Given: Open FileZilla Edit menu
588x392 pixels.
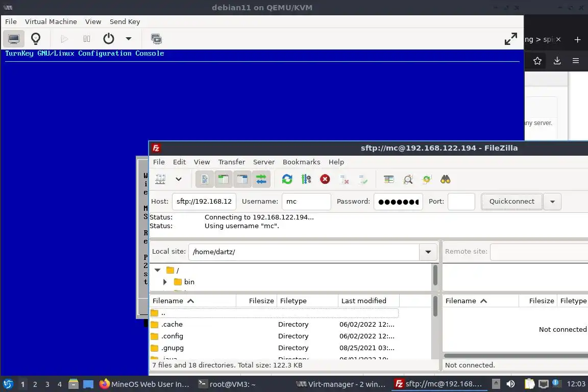Looking at the screenshot, I should (x=179, y=162).
